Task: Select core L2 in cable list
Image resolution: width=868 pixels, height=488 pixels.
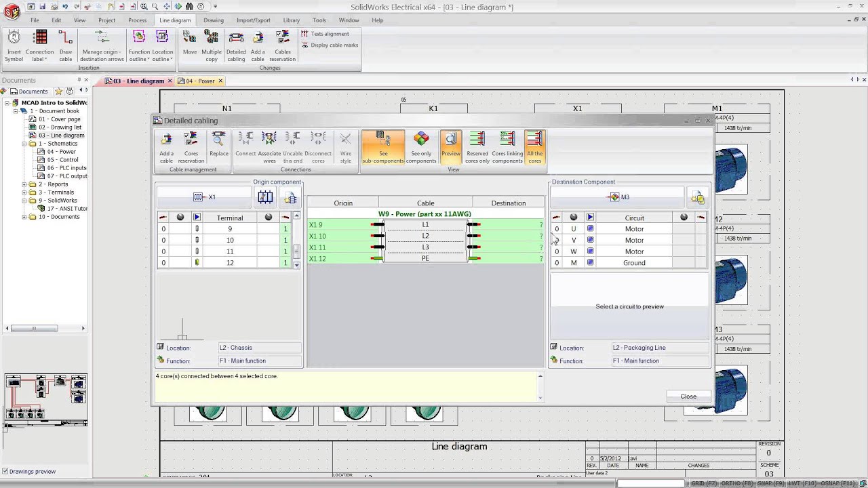Action: pos(425,236)
